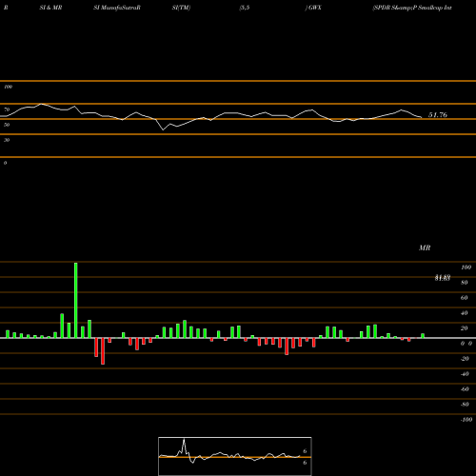Click the 100 axis label of RSI panel
The image size is (476, 476).
[x=9, y=87]
